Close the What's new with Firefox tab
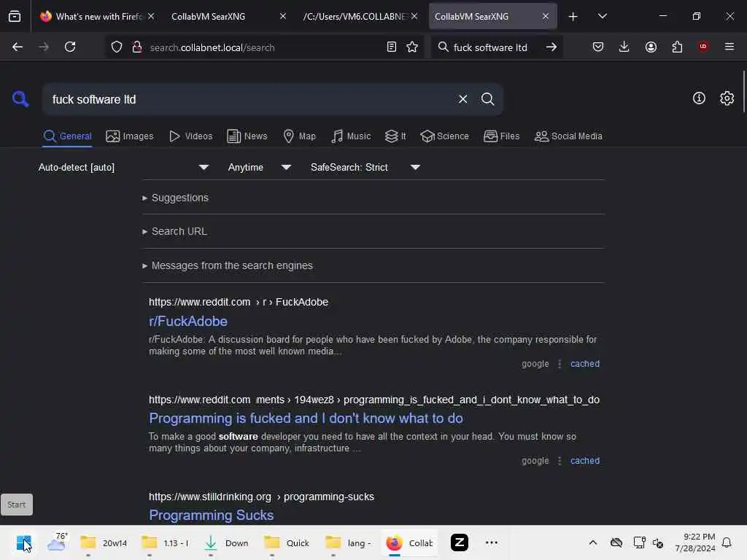747x560 pixels. 150,16
